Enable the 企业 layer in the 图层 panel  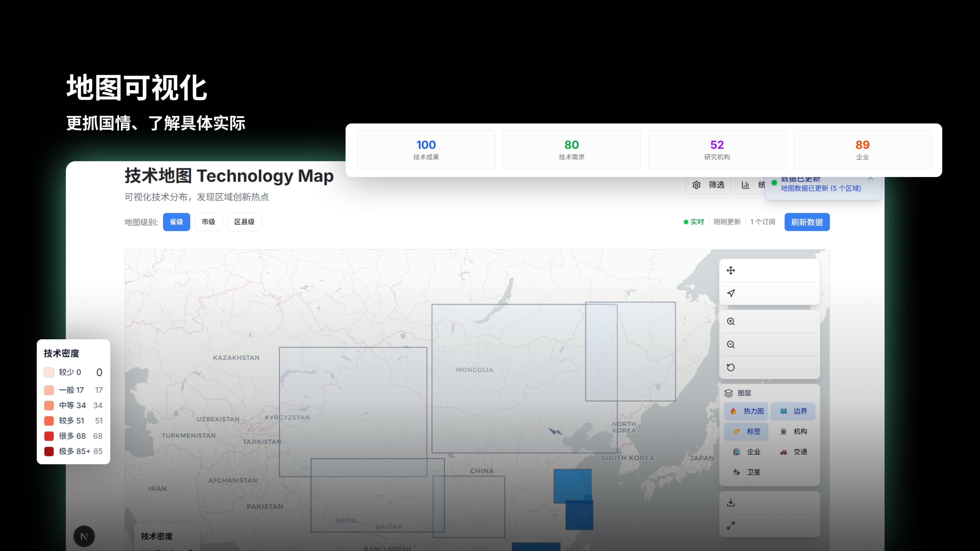point(746,452)
